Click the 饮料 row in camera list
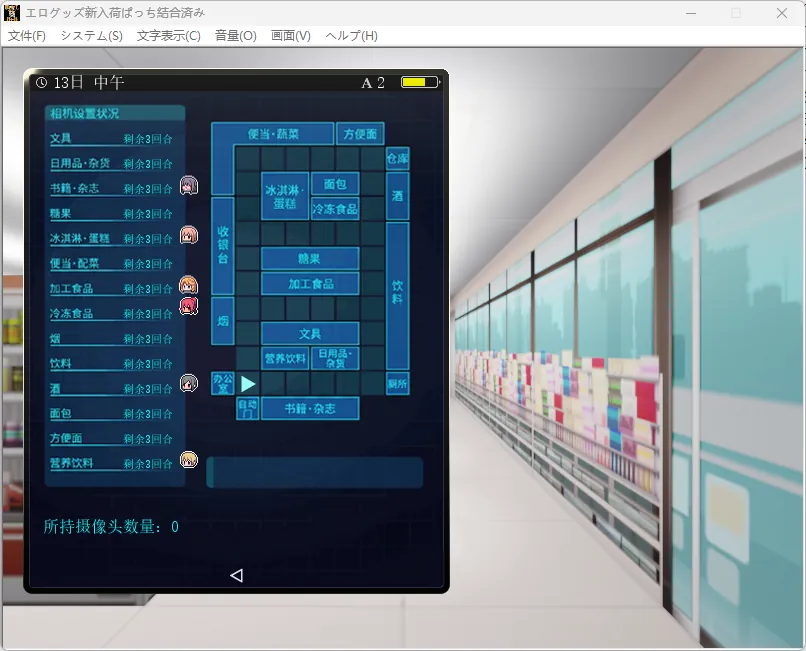 [x=111, y=364]
